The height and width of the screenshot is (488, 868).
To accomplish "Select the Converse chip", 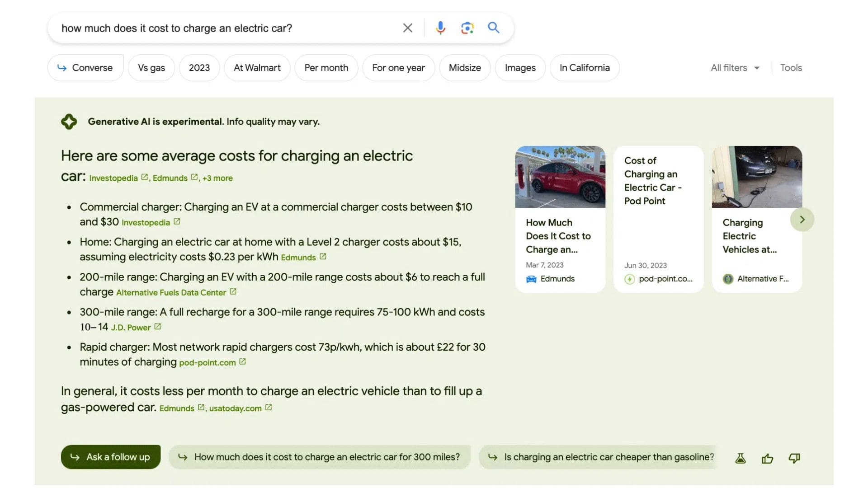I will click(x=85, y=68).
